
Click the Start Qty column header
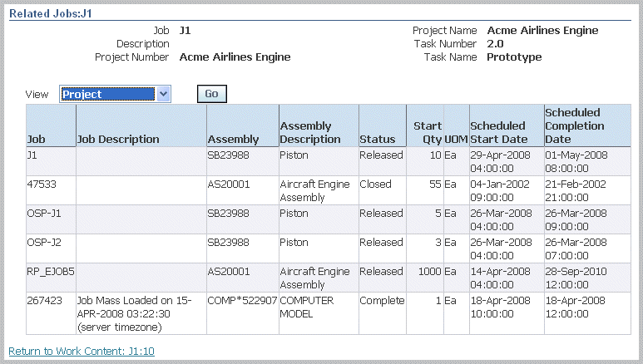click(425, 125)
